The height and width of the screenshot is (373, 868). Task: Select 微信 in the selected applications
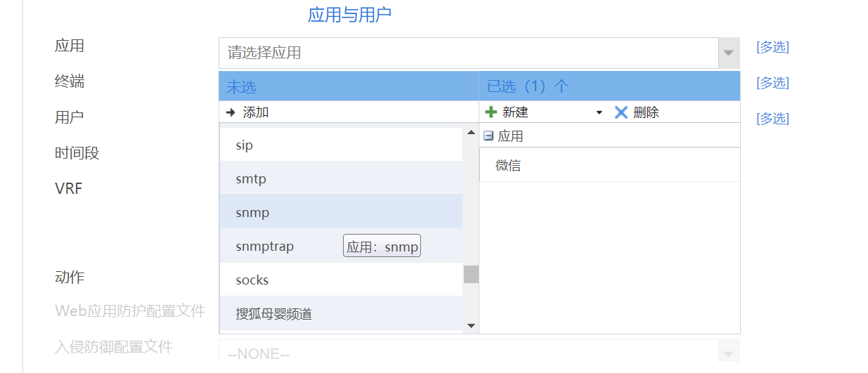tap(508, 166)
